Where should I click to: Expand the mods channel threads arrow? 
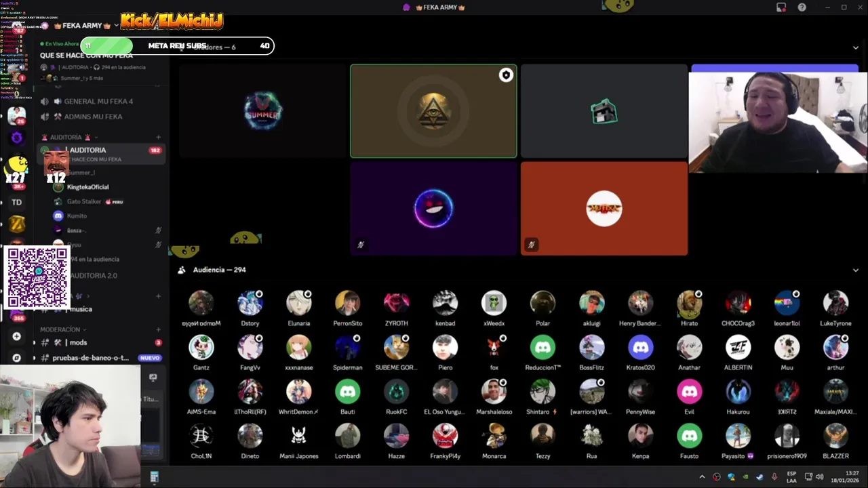(35, 343)
